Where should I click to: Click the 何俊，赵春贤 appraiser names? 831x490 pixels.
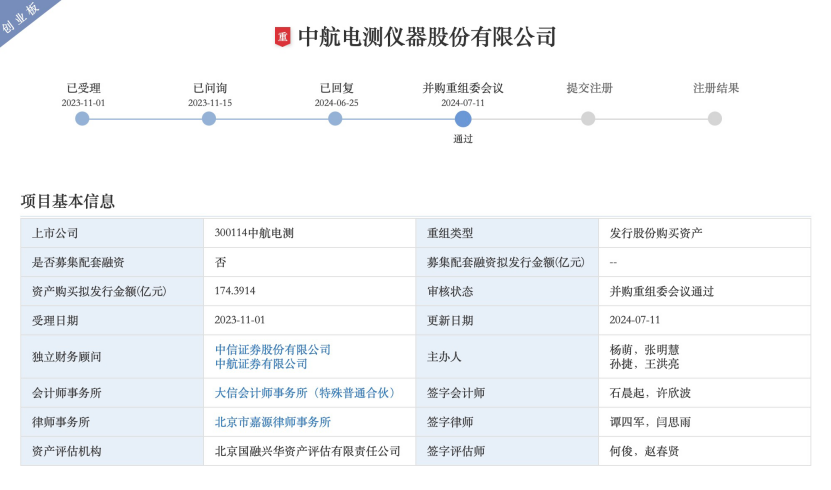[644, 451]
